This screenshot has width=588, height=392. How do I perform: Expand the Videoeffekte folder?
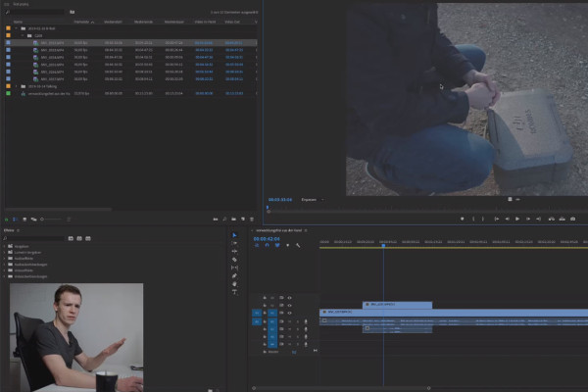(5, 270)
